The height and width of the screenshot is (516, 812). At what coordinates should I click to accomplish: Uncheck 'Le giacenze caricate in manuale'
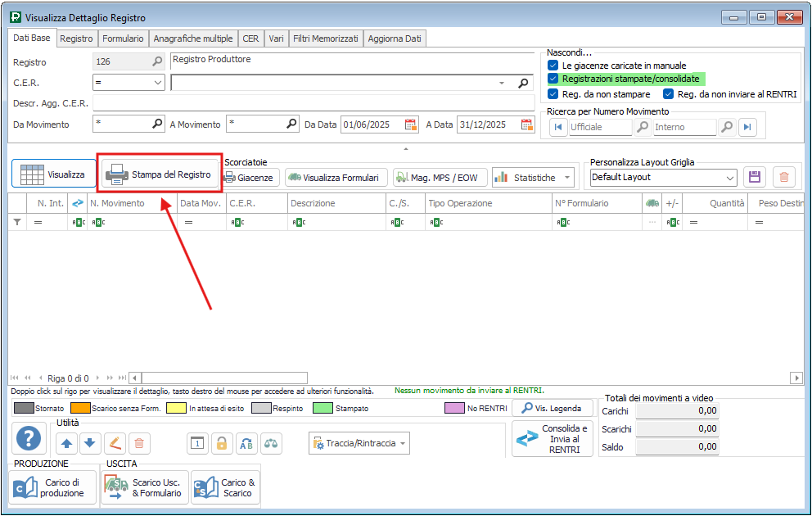[553, 65]
